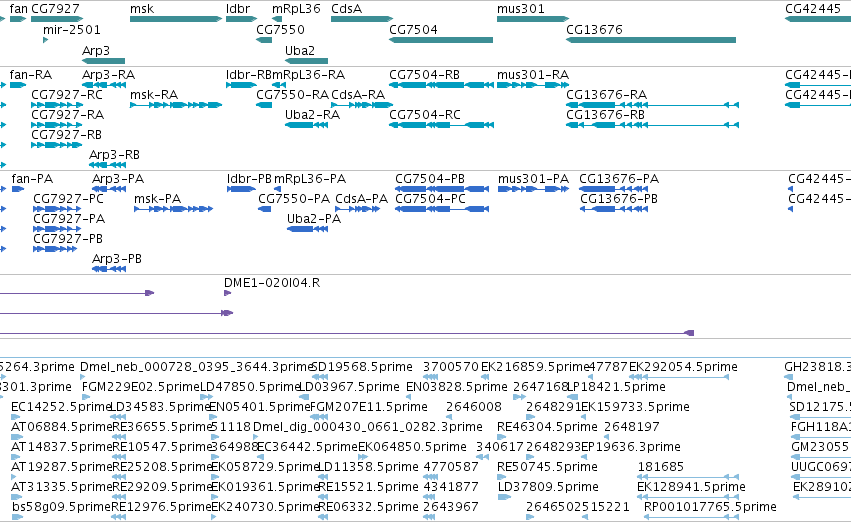
Task: Select the mus301-PA protein label
Action: pyautogui.click(x=534, y=179)
